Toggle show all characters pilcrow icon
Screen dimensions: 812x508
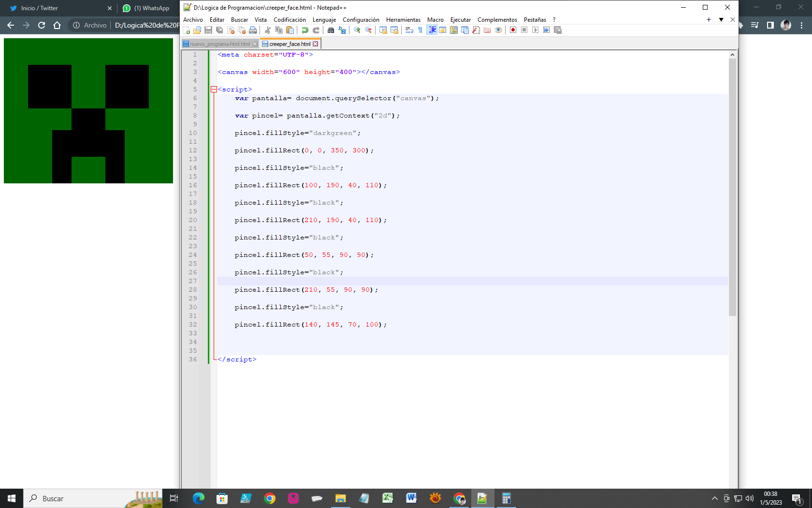(420, 30)
